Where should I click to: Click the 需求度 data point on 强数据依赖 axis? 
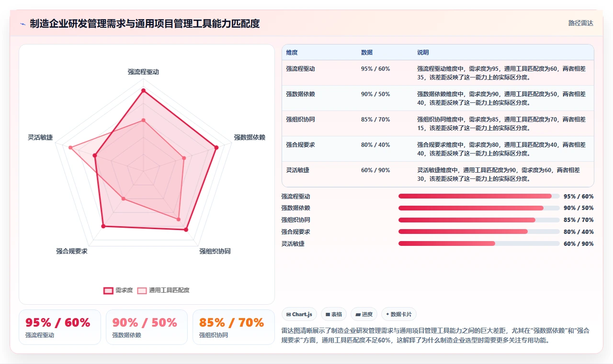pos(216,147)
